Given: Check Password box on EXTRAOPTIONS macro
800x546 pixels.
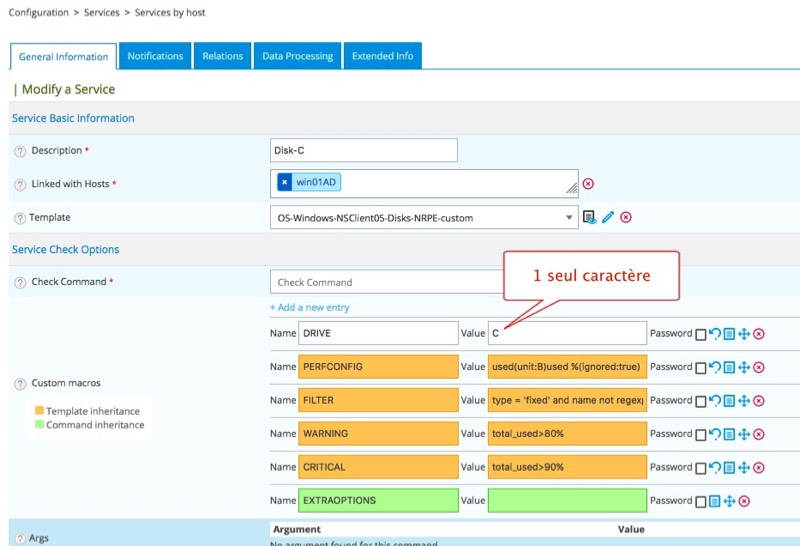Looking at the screenshot, I should tap(700, 501).
